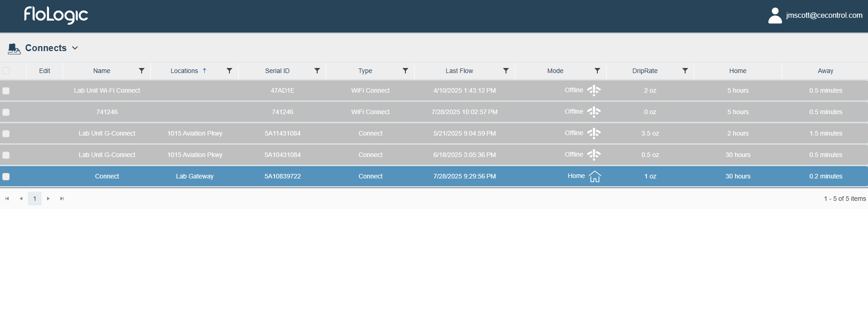The image size is (868, 330).
Task: Click the Connects device icon
Action: point(14,48)
